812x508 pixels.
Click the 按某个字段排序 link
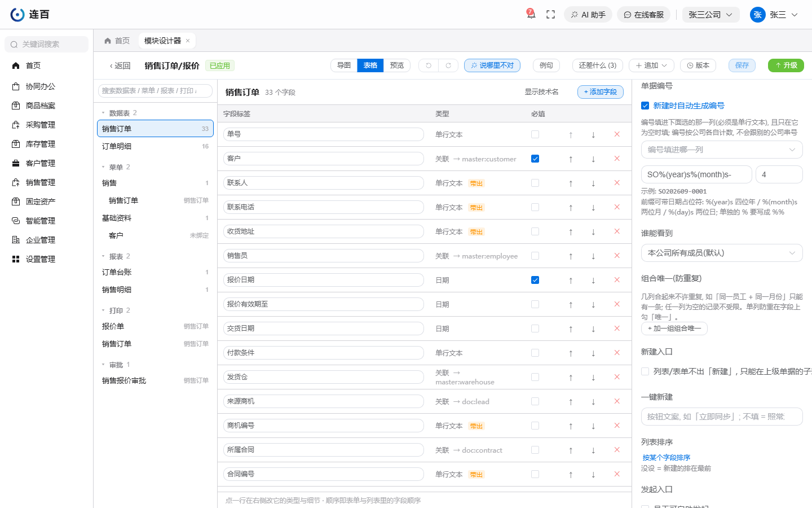click(666, 458)
